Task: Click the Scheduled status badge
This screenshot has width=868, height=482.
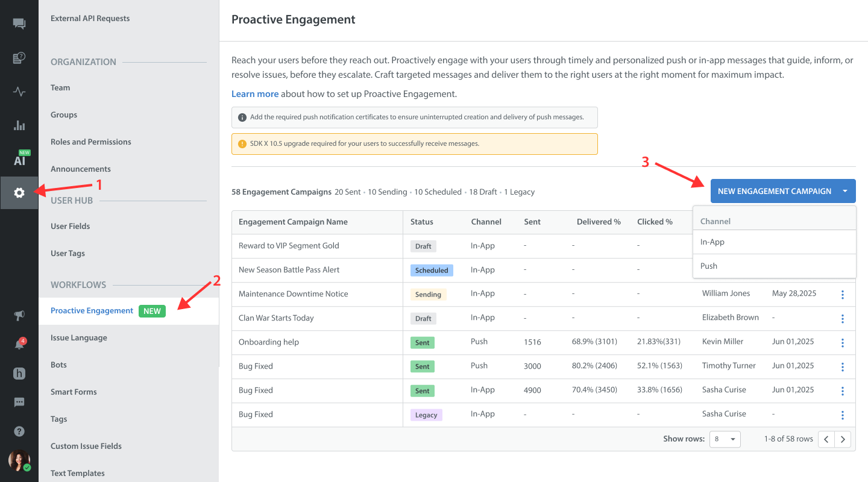Action: coord(432,271)
